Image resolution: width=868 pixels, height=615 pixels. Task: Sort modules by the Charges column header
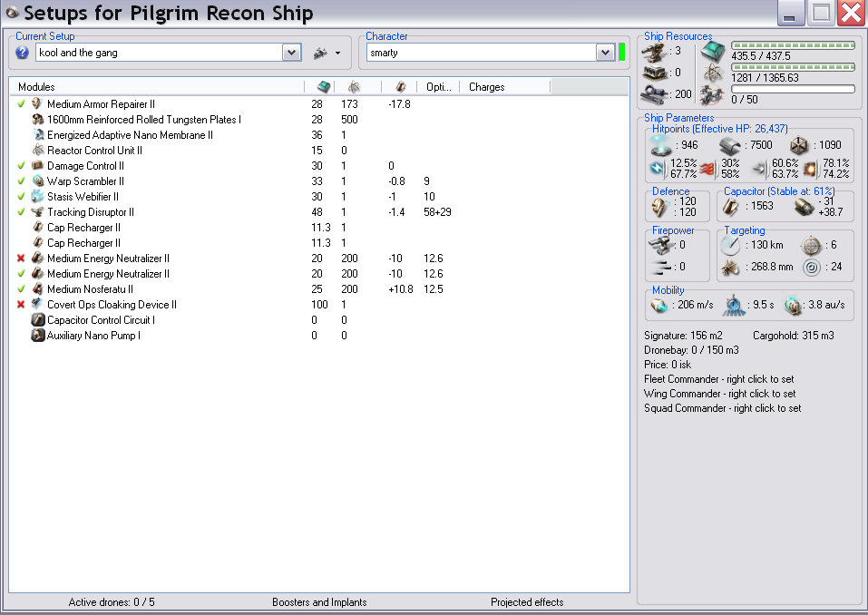pyautogui.click(x=487, y=87)
